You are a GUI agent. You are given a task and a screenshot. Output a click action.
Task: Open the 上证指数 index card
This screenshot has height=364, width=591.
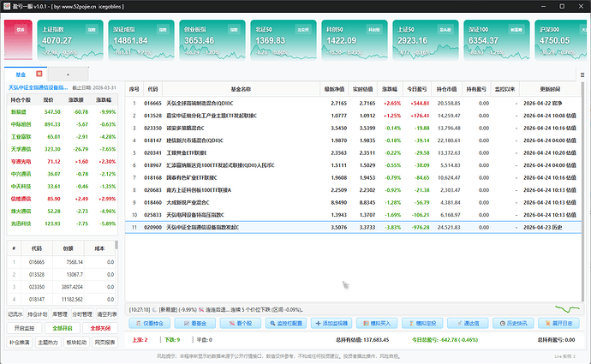click(x=70, y=40)
